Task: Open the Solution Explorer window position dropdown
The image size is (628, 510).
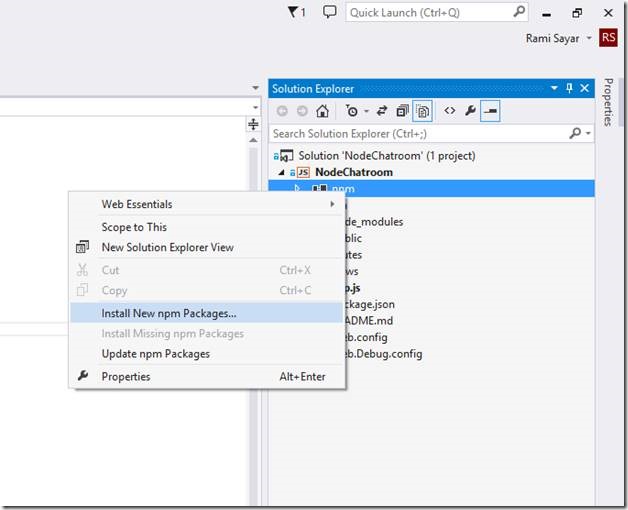Action: tap(554, 88)
